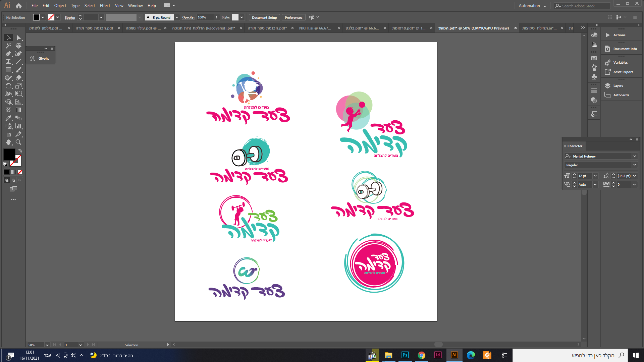Image resolution: width=644 pixels, height=362 pixels.
Task: Select the Magic Wand tool
Action: click(8, 46)
